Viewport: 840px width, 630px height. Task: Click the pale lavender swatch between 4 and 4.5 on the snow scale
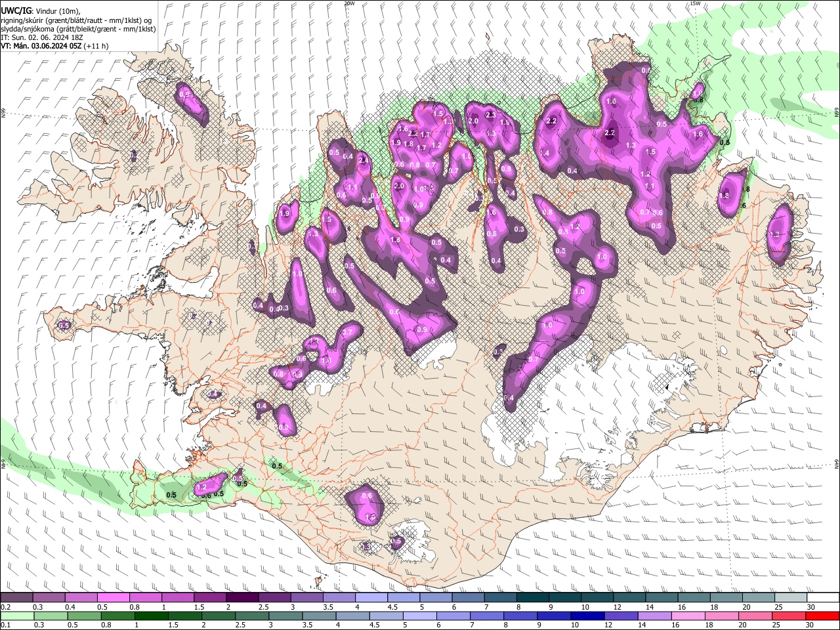pyautogui.click(x=371, y=598)
